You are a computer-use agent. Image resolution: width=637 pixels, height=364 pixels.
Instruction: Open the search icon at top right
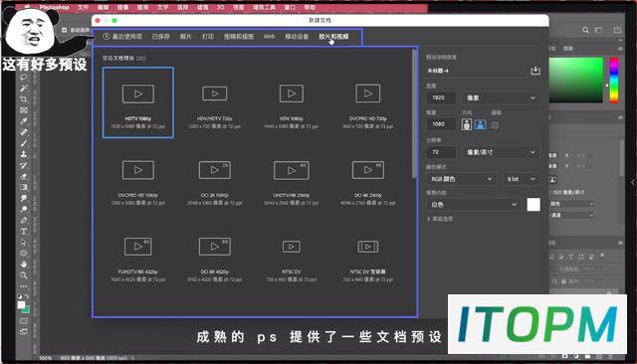[x=585, y=30]
